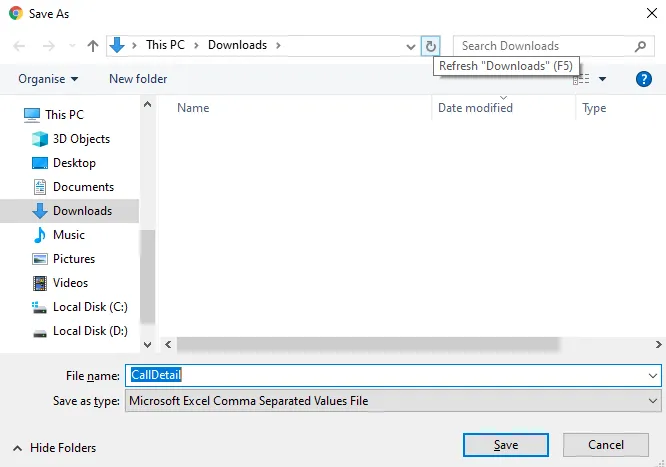
Task: Go up one folder level
Action: click(93, 45)
